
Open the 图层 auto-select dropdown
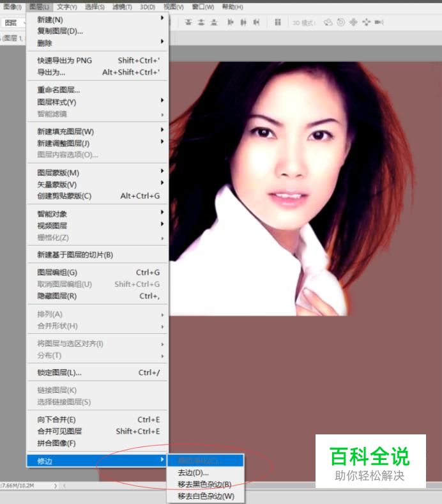click(13, 22)
